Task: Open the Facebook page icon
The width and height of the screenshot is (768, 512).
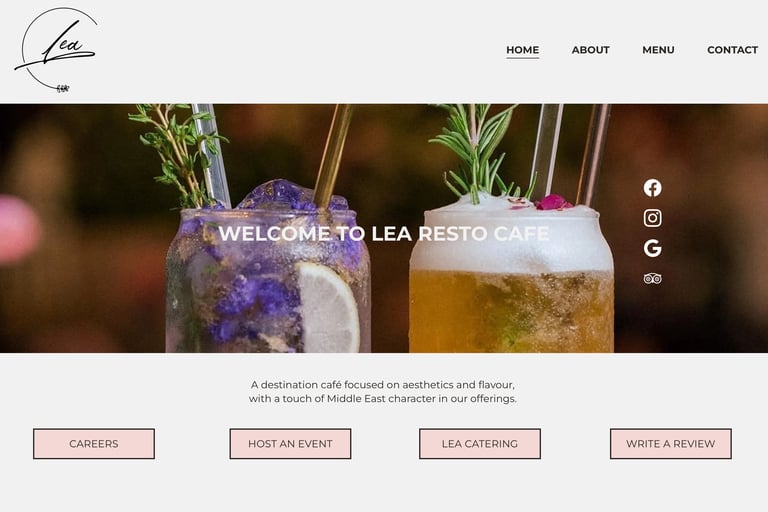Action: (x=652, y=188)
